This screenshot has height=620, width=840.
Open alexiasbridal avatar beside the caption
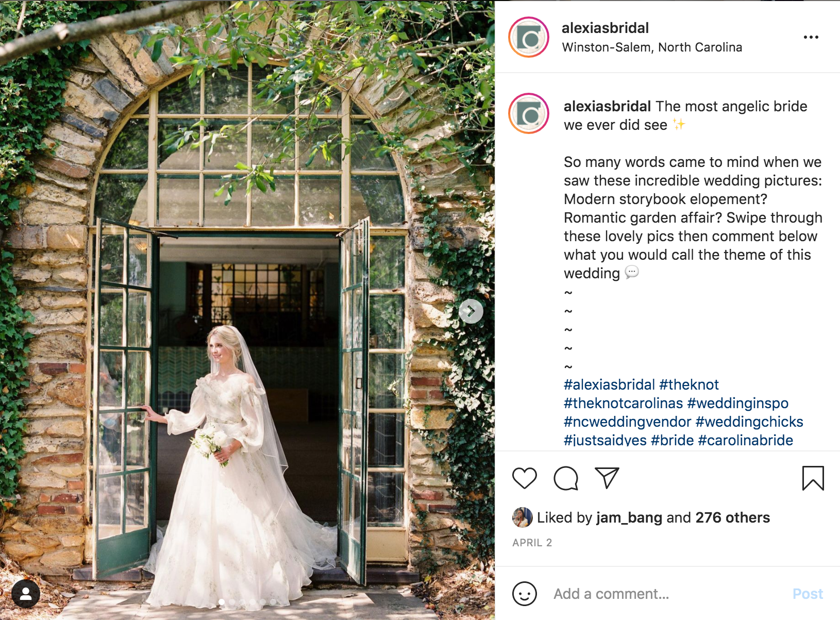tap(529, 113)
